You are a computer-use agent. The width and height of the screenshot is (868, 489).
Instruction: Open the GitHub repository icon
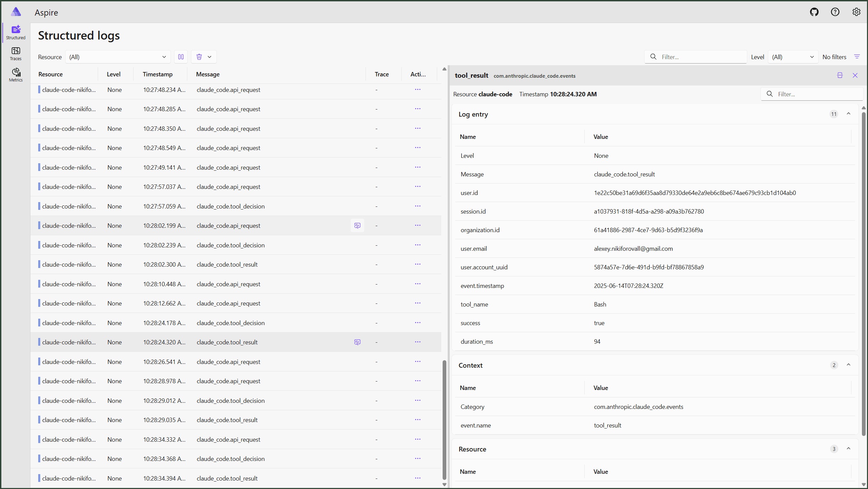click(x=814, y=12)
